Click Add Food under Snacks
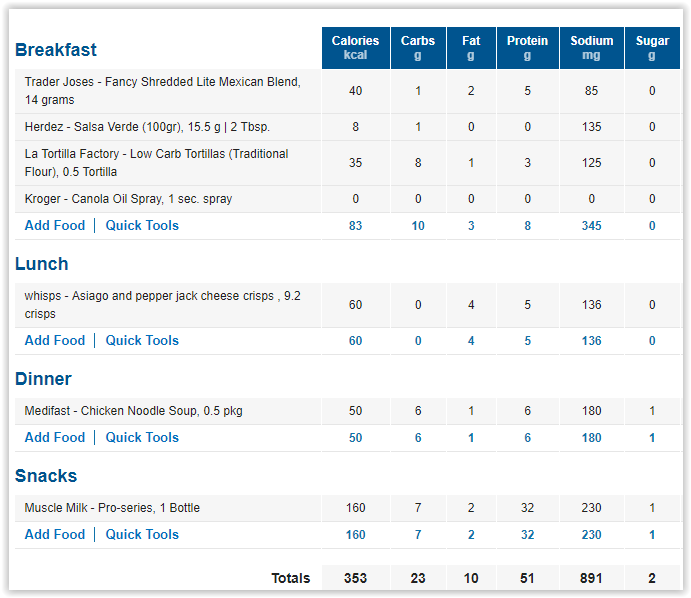 (55, 534)
